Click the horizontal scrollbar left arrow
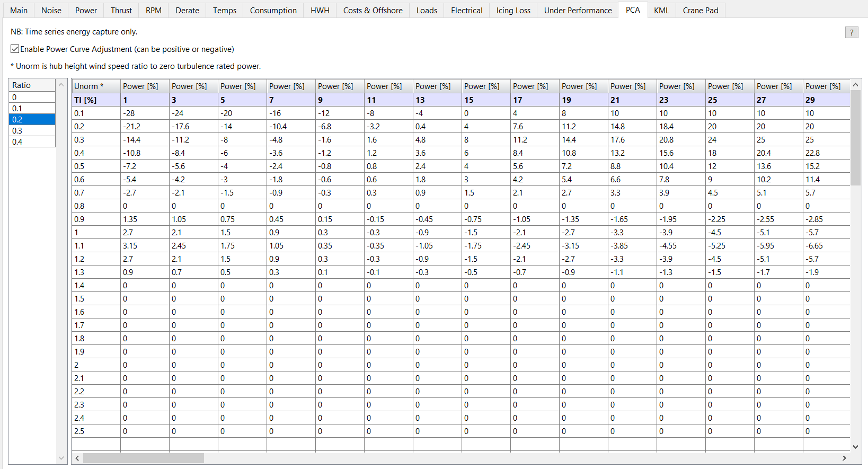Screen dimensions: 868x469 tap(77, 458)
